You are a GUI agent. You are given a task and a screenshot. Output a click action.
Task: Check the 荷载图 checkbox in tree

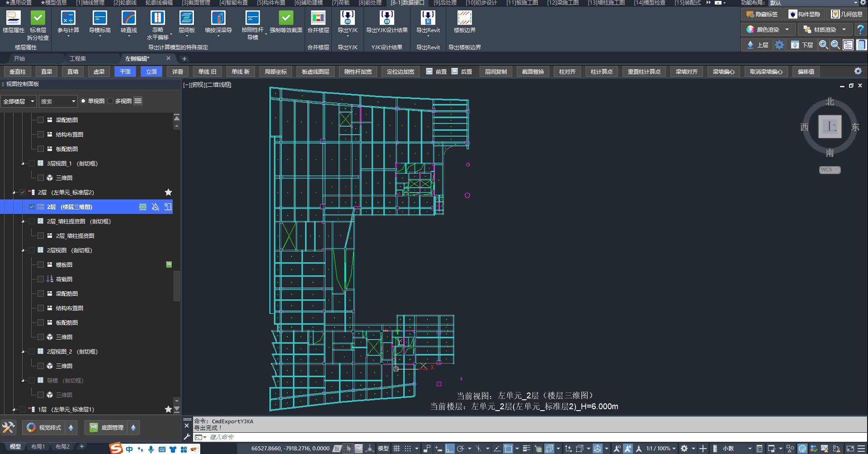click(41, 279)
